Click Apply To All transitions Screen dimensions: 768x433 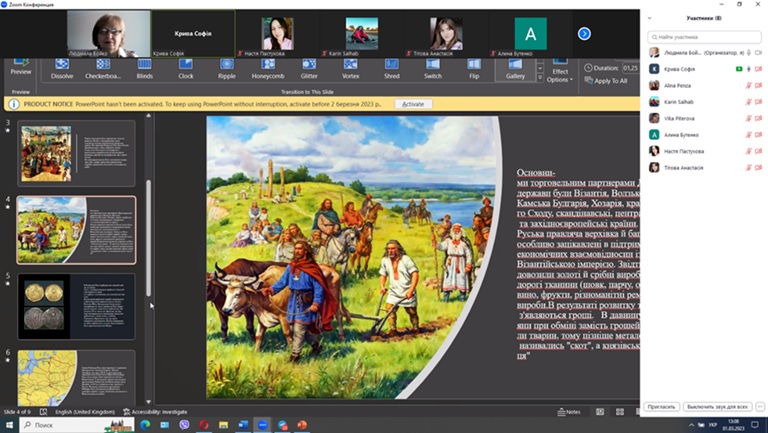[606, 81]
